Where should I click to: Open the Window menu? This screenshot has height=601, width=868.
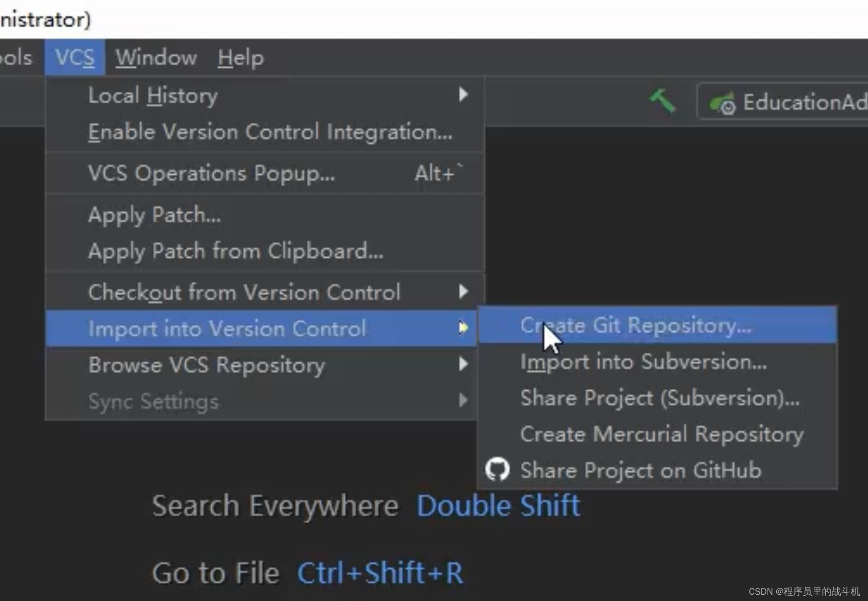[x=156, y=58]
